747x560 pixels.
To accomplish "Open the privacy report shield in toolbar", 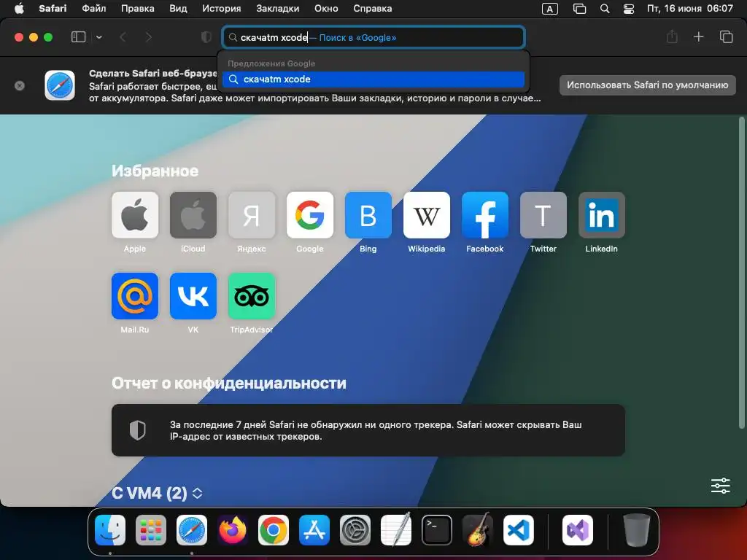I will [x=206, y=37].
